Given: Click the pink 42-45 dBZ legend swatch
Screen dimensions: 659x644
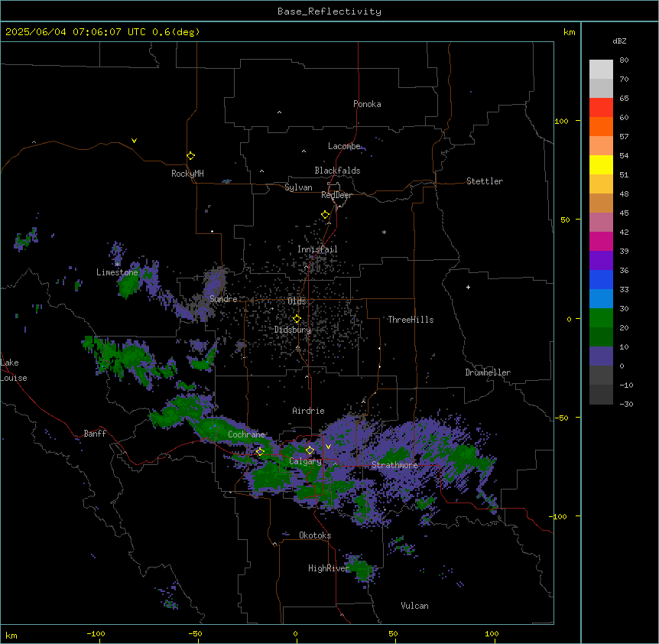Looking at the screenshot, I should (x=601, y=223).
